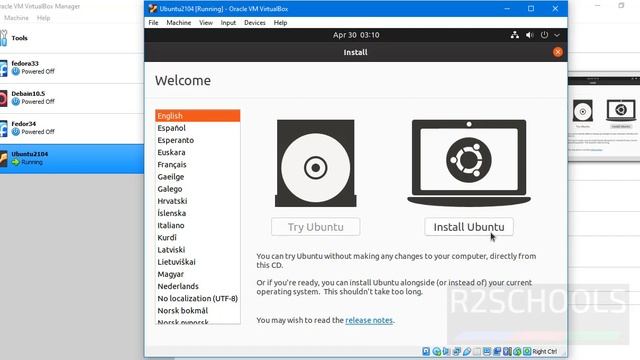
Task: Click the VM preview thumbnail in Manager
Action: click(x=604, y=118)
